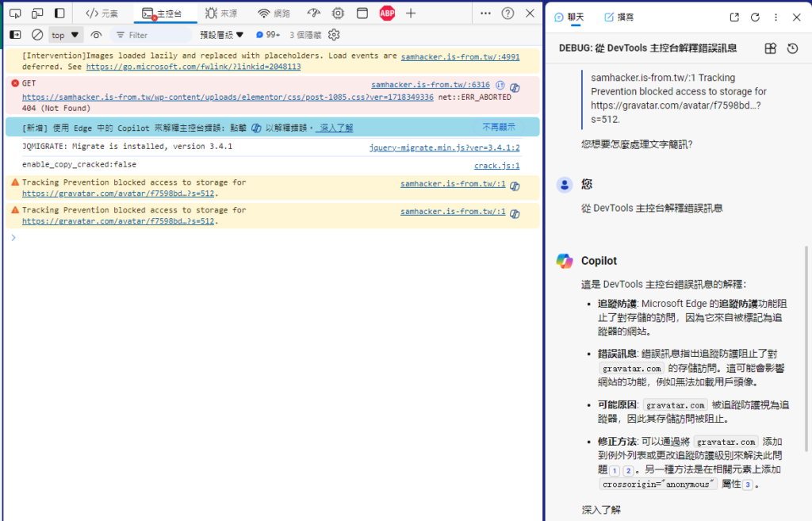Open the crack.js:1 source link
The width and height of the screenshot is (812, 521).
pos(496,166)
